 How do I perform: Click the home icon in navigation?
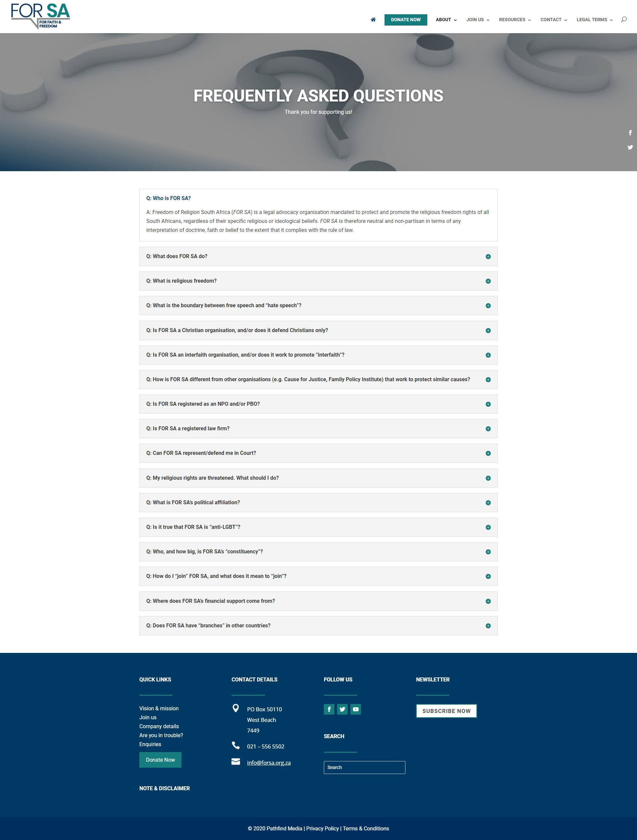click(x=373, y=20)
